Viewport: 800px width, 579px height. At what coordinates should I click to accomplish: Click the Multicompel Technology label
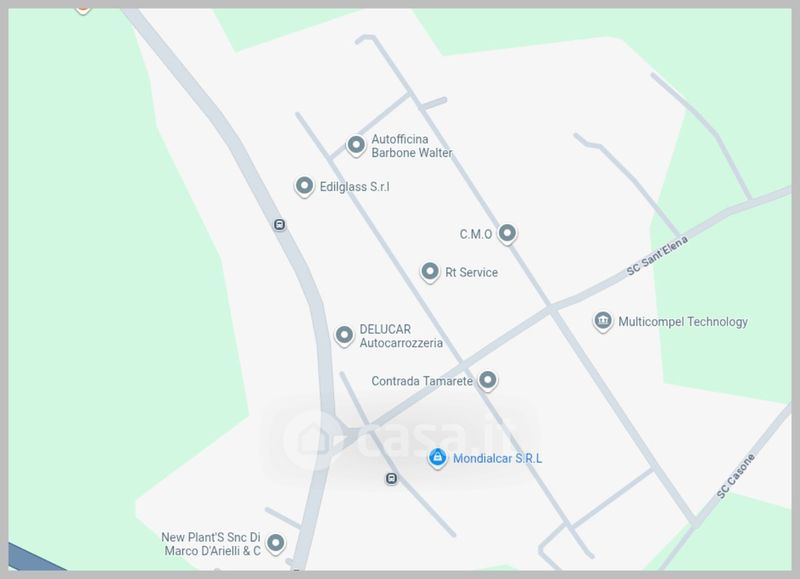tap(683, 322)
